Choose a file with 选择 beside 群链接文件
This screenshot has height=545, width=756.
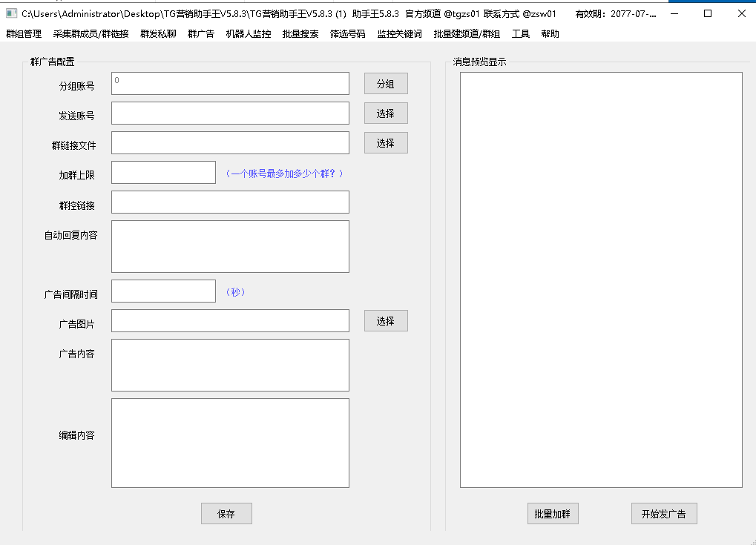(385, 143)
